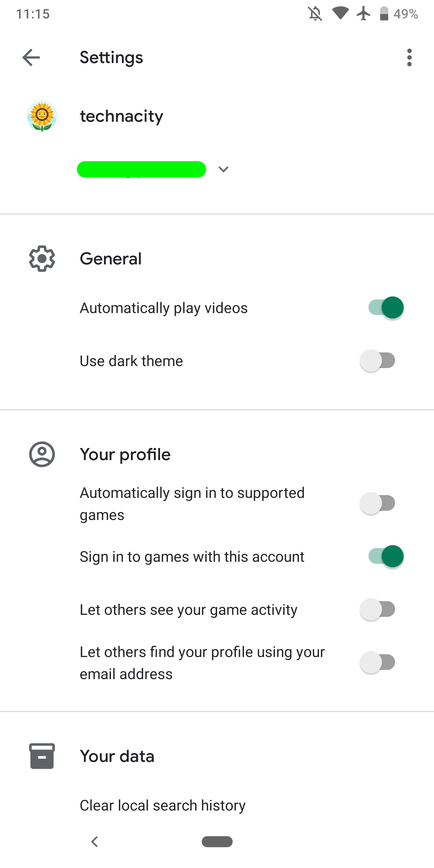
Task: Enable Use dark theme switch
Action: (x=378, y=361)
